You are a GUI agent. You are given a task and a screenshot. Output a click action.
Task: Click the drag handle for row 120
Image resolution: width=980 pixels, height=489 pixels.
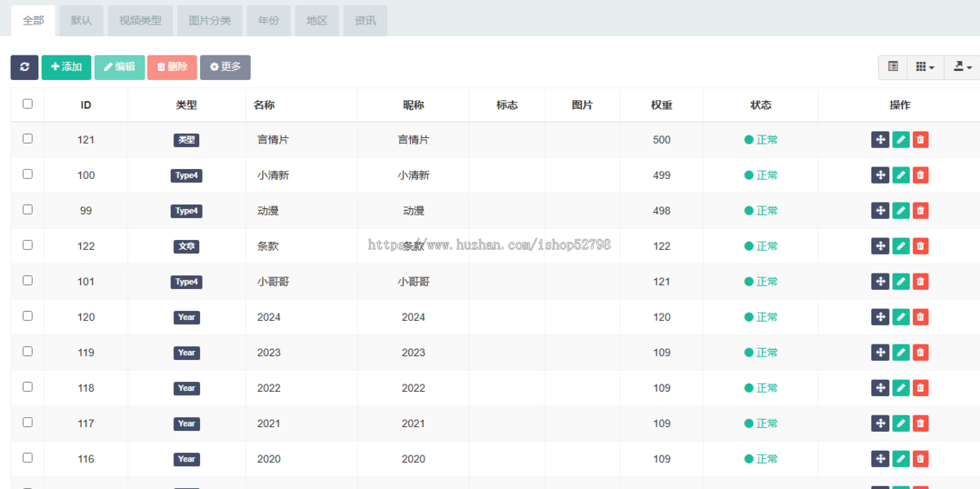coord(880,317)
